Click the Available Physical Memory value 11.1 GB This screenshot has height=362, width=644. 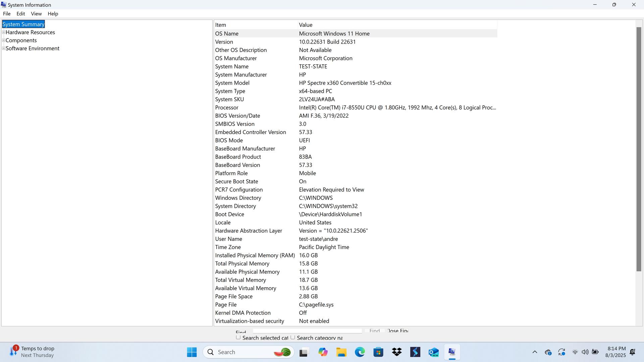(x=308, y=272)
